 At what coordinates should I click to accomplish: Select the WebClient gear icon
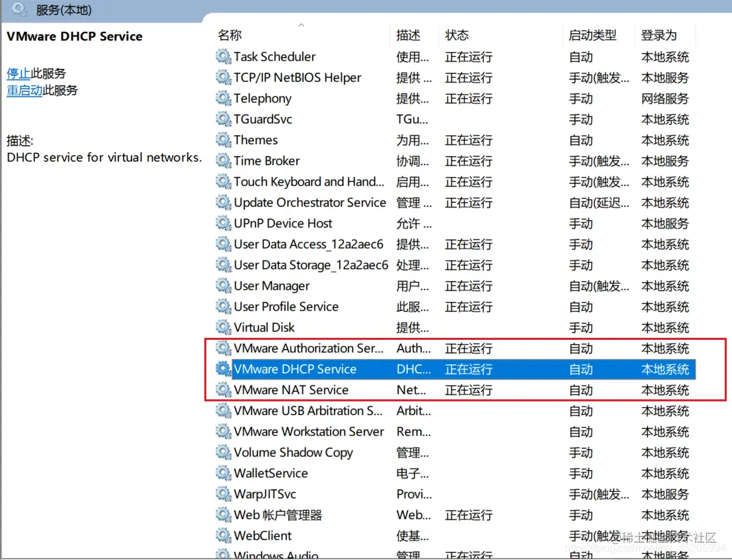click(223, 536)
